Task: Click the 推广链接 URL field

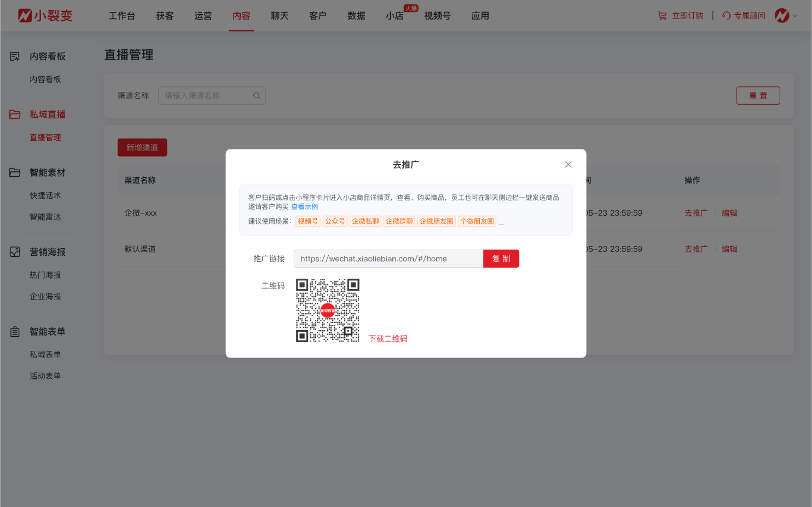Action: [x=388, y=258]
